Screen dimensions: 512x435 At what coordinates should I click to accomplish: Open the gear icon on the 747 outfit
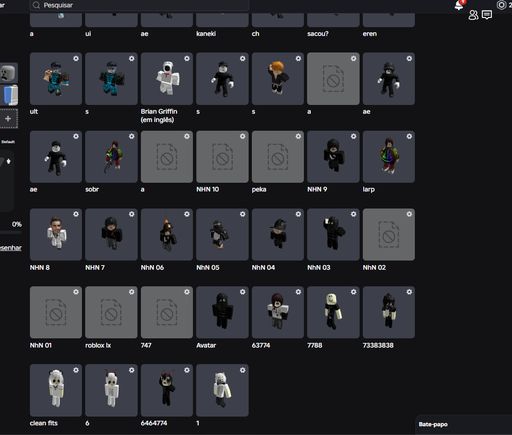coord(187,292)
